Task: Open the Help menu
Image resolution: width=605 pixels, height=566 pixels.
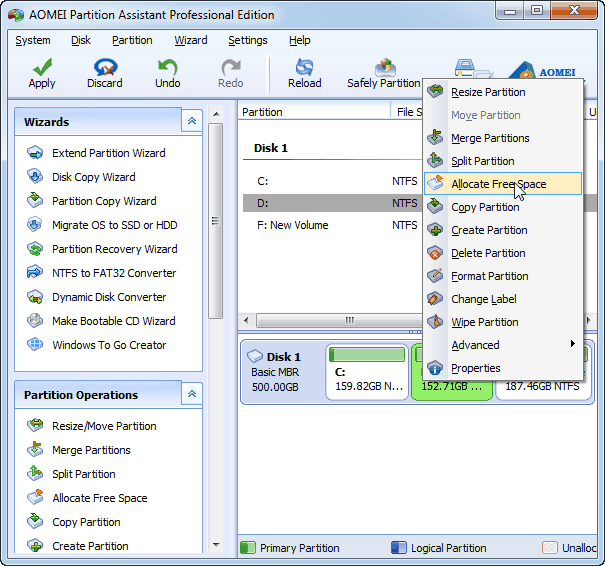Action: point(300,40)
